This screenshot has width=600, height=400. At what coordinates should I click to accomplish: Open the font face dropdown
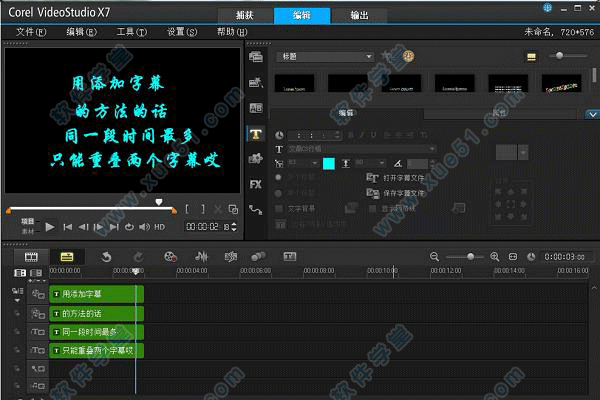pyautogui.click(x=360, y=148)
